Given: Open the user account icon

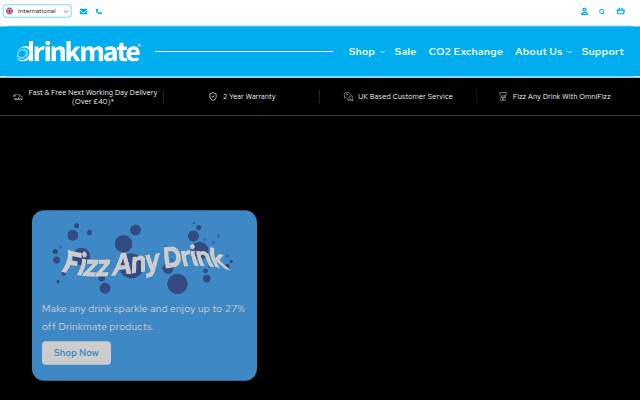Looking at the screenshot, I should tap(584, 11).
